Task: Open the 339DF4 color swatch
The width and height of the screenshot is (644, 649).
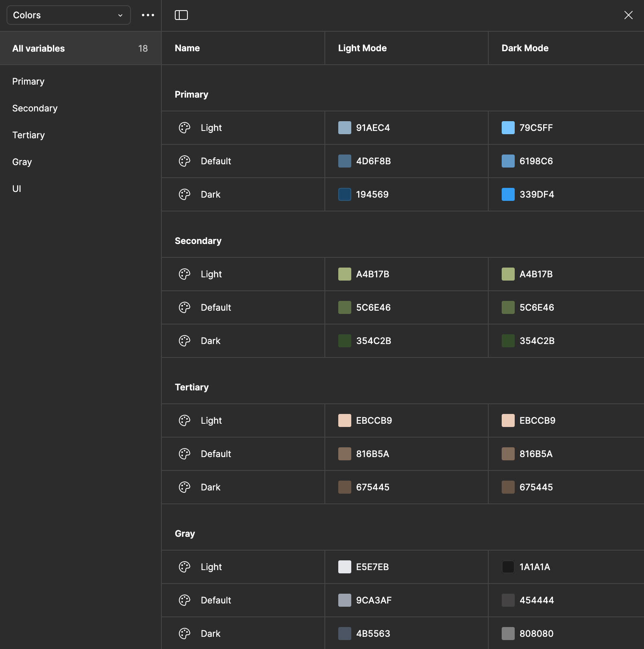Action: point(508,194)
